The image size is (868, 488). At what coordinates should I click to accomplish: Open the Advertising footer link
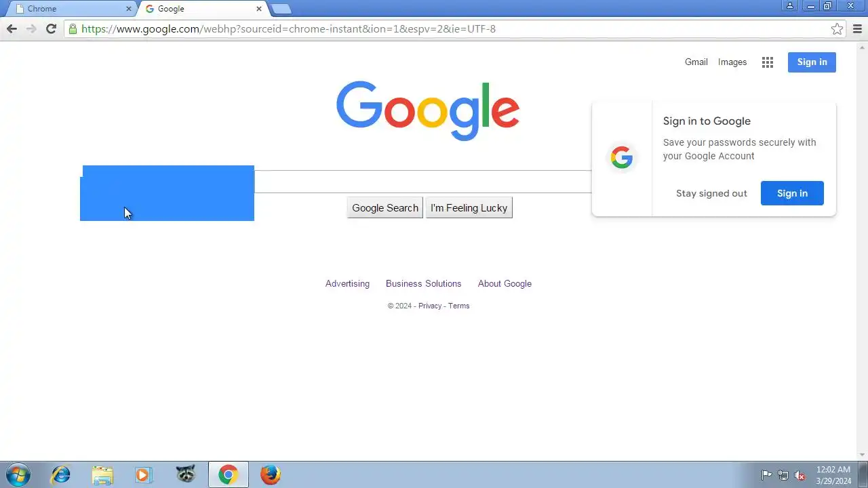[347, 283]
